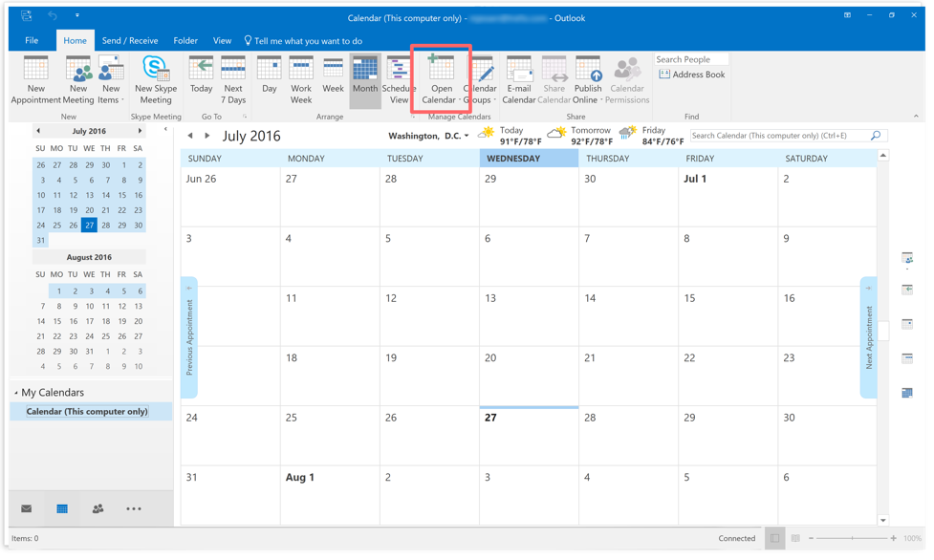Switch to Work Week view
934x560 pixels.
point(301,80)
